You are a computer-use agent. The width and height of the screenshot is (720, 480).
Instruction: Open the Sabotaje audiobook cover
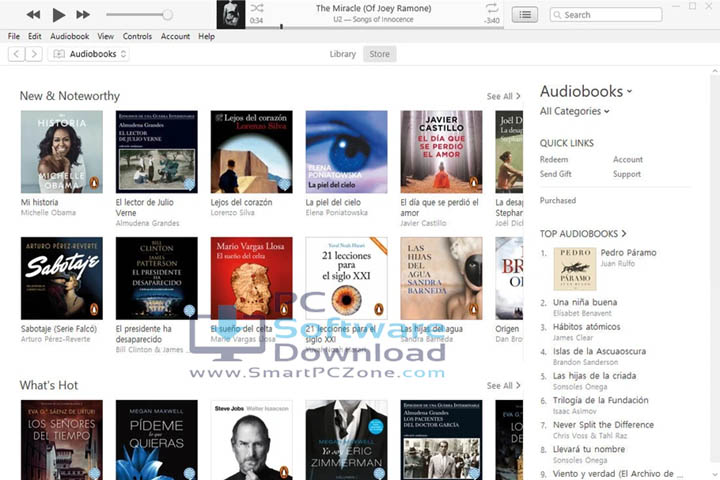click(x=62, y=278)
